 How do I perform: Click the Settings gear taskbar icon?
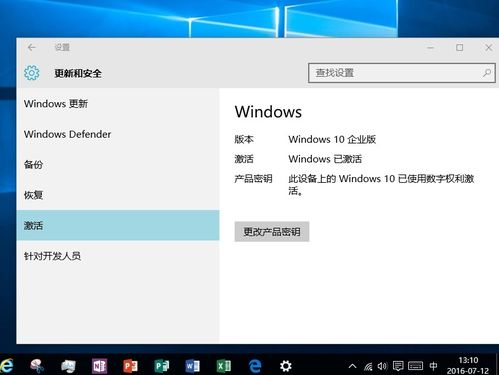click(x=286, y=366)
